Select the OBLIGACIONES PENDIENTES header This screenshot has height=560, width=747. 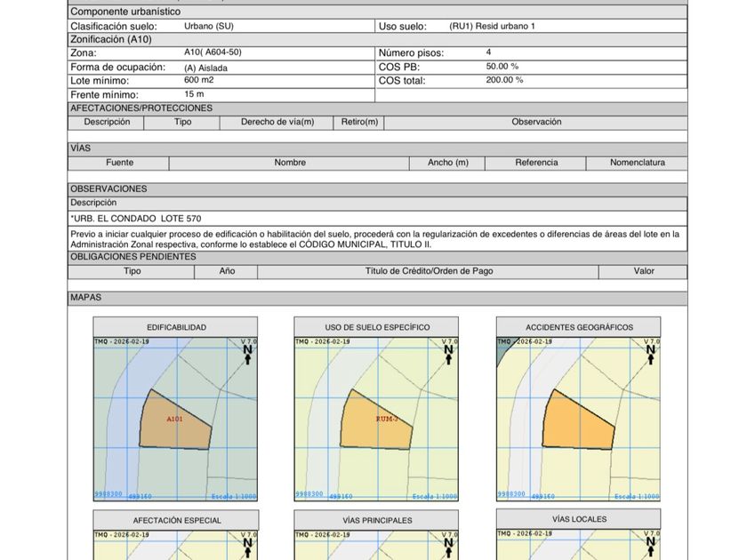point(377,257)
